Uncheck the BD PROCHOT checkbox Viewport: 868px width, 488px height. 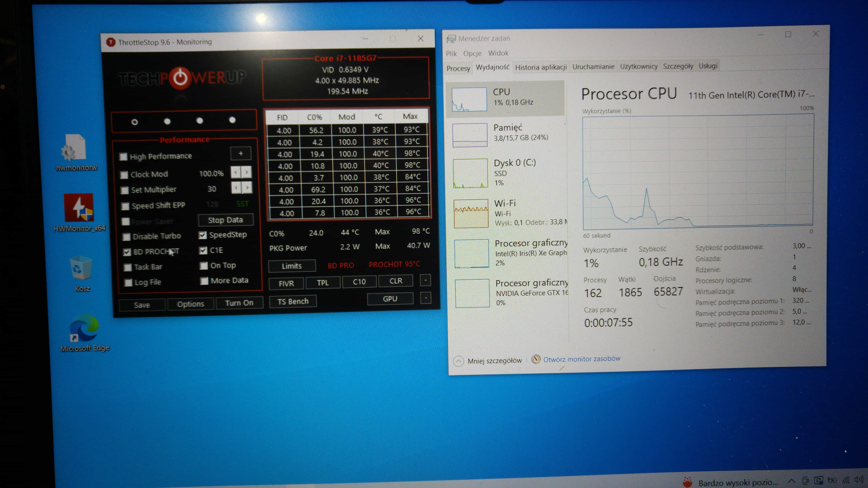point(127,252)
